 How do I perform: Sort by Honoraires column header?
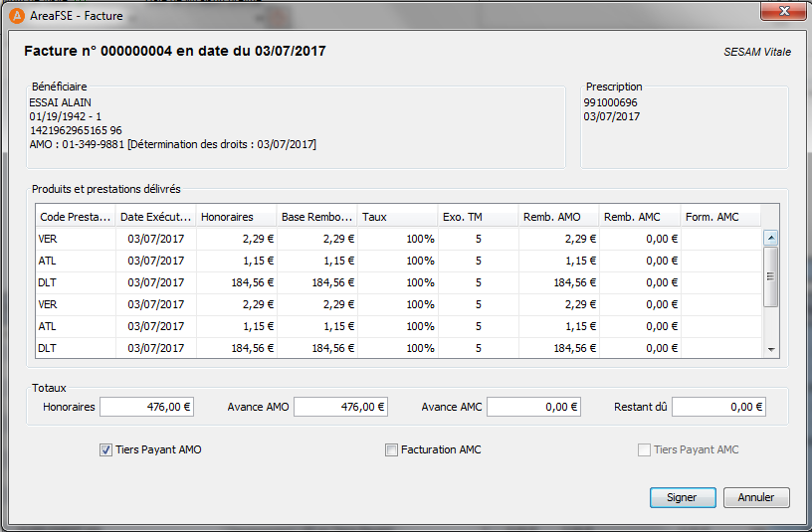click(x=237, y=217)
